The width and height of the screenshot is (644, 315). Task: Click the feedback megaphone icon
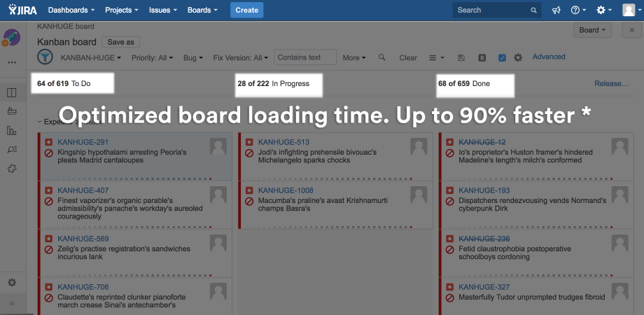[556, 10]
